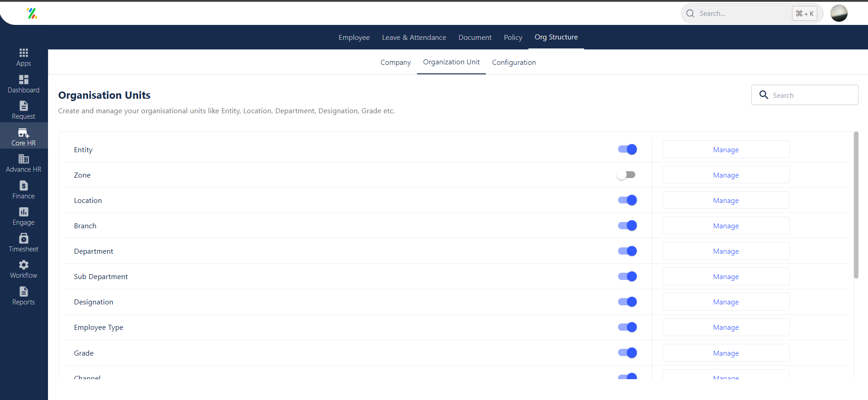Switch to Company sub-tab
This screenshot has width=868, height=400.
point(396,63)
